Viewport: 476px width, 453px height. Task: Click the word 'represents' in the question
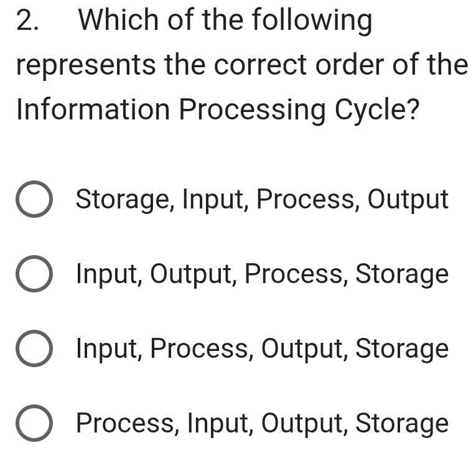pos(86,66)
